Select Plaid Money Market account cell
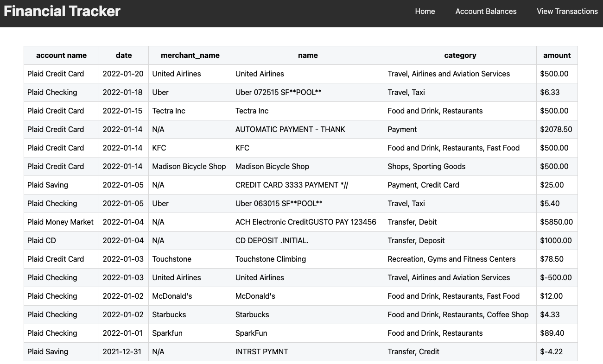Image resolution: width=603 pixels, height=364 pixels. coord(61,222)
